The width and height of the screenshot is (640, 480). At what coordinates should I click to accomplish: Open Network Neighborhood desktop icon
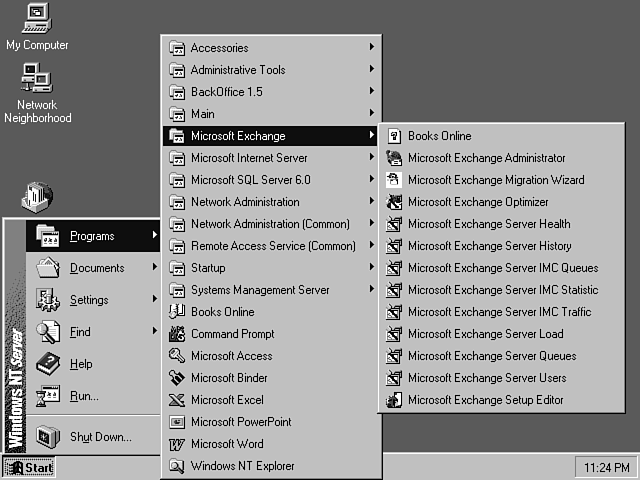click(37, 78)
